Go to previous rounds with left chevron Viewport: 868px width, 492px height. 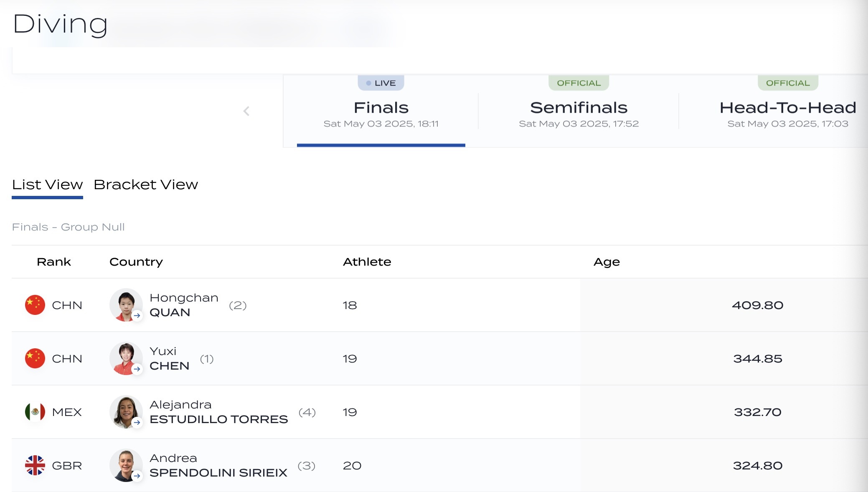point(246,111)
